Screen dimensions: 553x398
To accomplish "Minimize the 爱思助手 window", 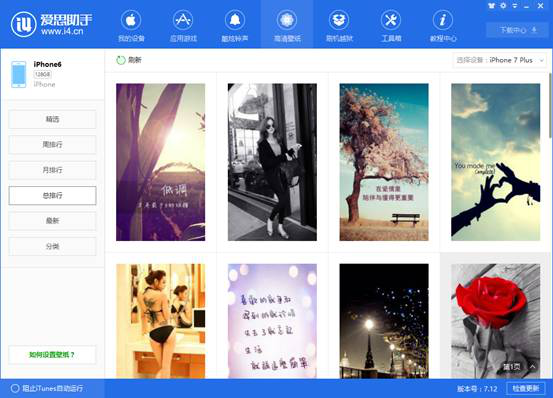I will (x=527, y=6).
